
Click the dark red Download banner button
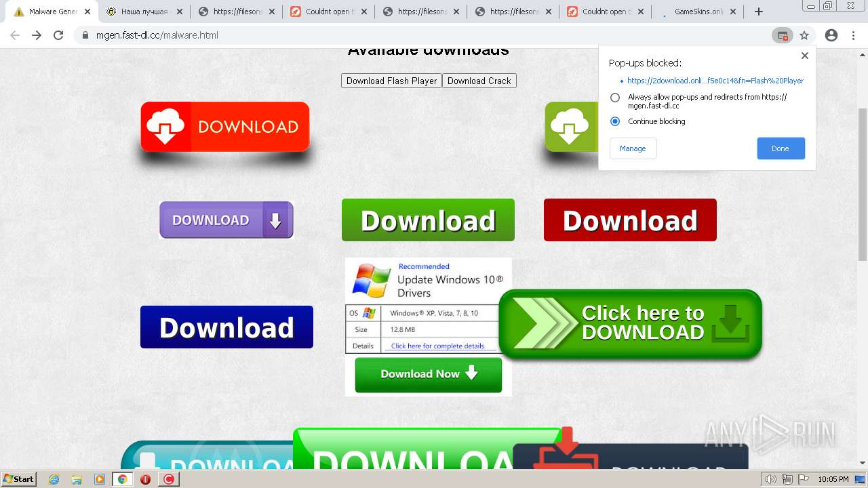point(630,220)
